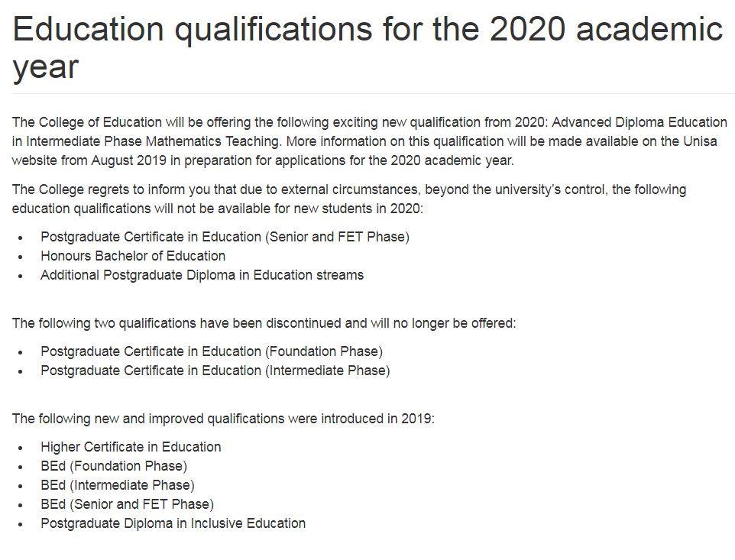Click Postgraduate Certificate in Education (Intermediate Phase)
Image resolution: width=735 pixels, height=560 pixels.
coord(215,371)
